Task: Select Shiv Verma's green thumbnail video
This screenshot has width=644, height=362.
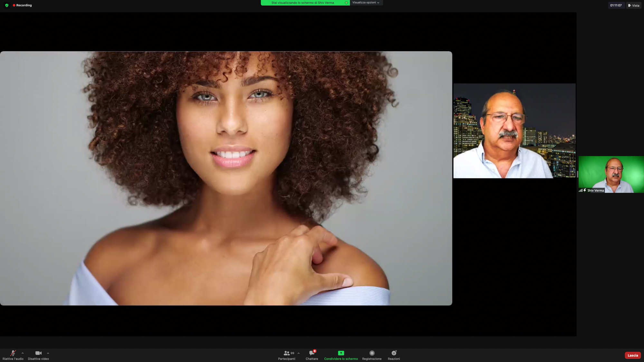Action: (x=611, y=174)
